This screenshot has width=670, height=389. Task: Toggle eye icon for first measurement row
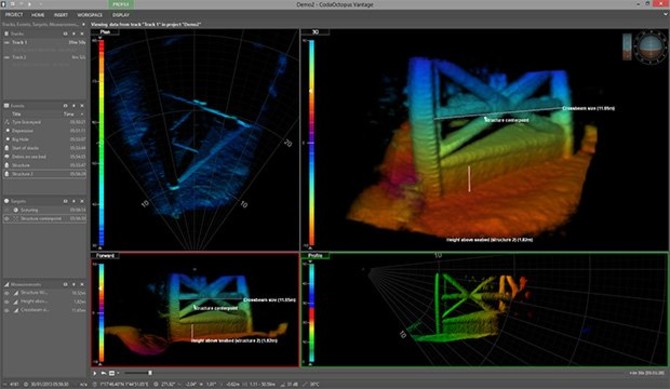pyautogui.click(x=7, y=293)
